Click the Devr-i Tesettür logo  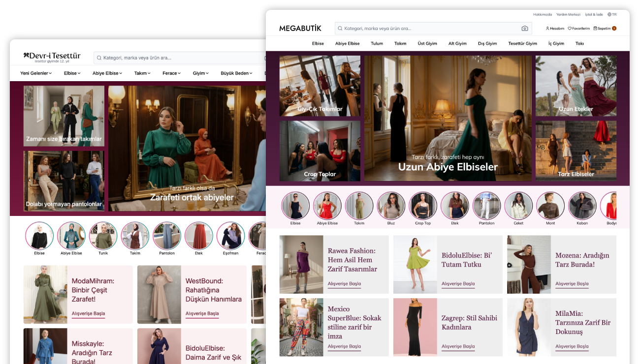click(x=52, y=57)
